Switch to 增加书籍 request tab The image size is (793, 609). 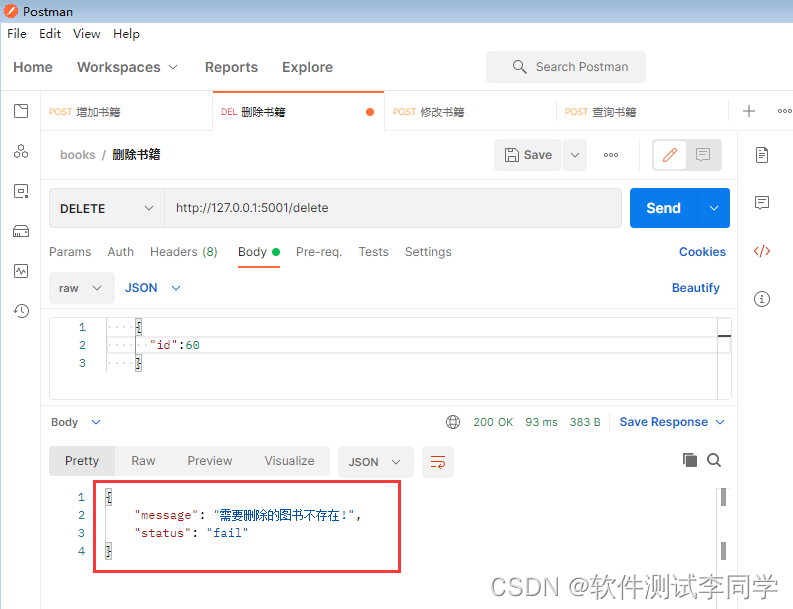point(126,112)
